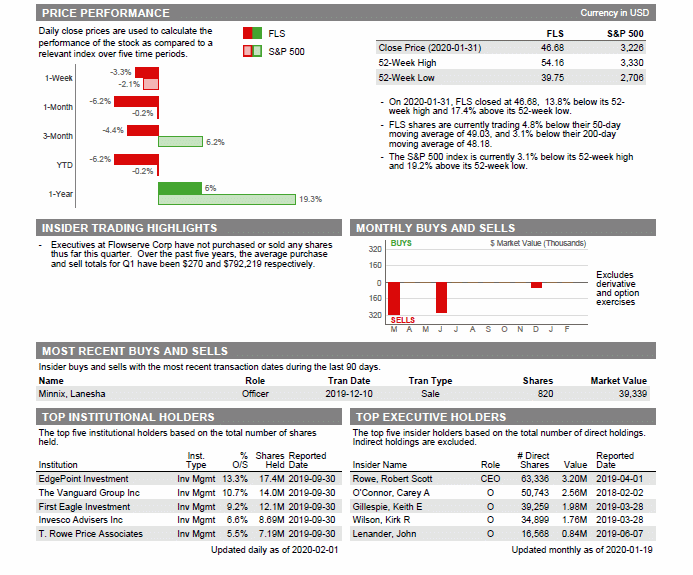
Task: Click the 1-Year FLS 6% green bar
Action: click(x=180, y=188)
